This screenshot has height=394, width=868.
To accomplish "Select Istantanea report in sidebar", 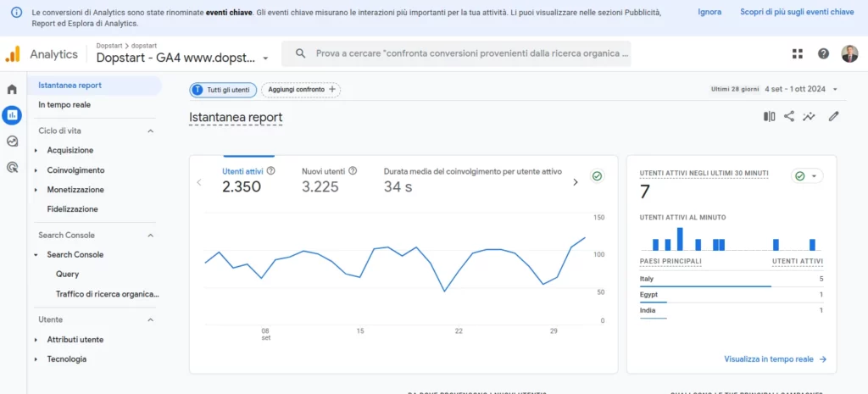I will [x=95, y=86].
